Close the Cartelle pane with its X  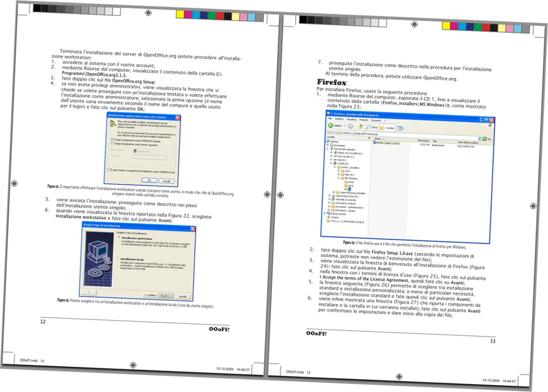click(x=369, y=138)
